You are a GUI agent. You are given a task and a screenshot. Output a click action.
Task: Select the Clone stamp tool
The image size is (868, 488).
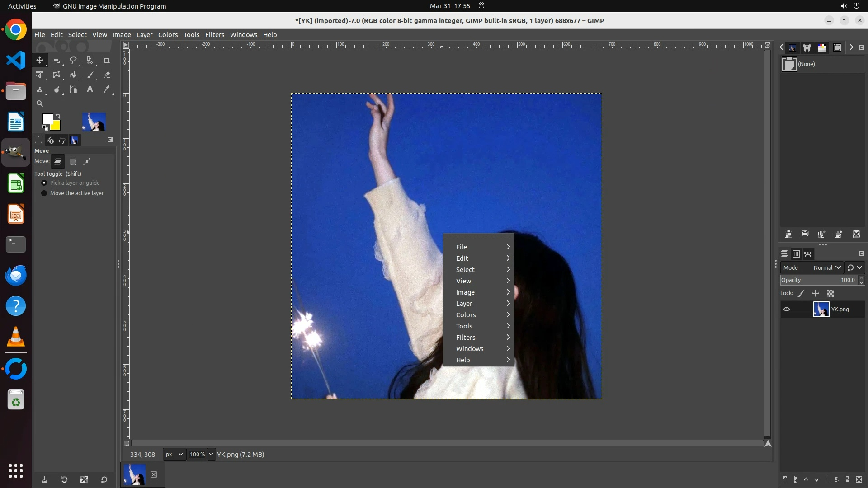click(40, 89)
